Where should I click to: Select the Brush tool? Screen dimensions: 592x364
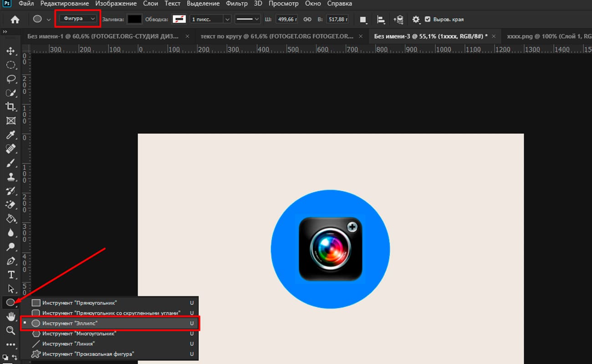[10, 163]
